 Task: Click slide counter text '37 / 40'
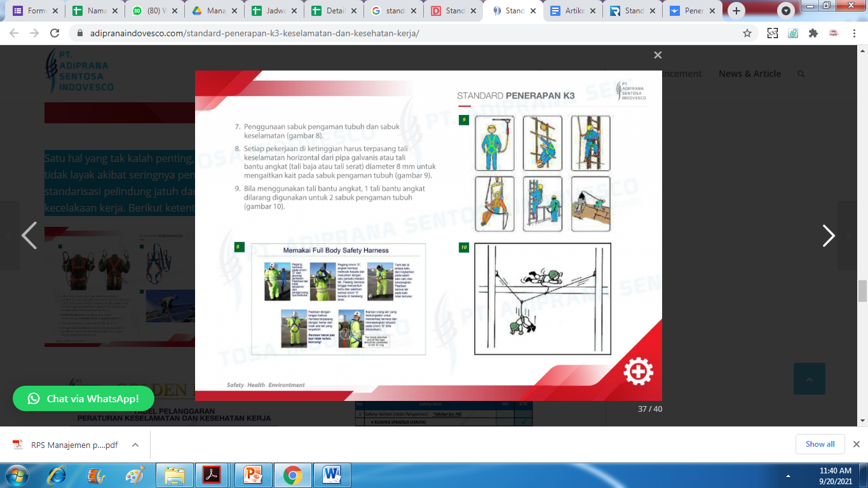click(x=649, y=409)
